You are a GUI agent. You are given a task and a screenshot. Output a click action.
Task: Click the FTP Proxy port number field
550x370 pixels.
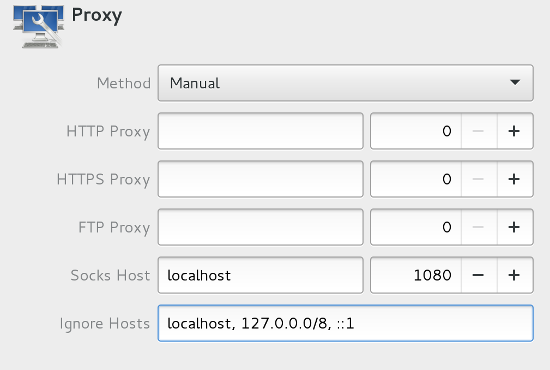click(x=416, y=227)
